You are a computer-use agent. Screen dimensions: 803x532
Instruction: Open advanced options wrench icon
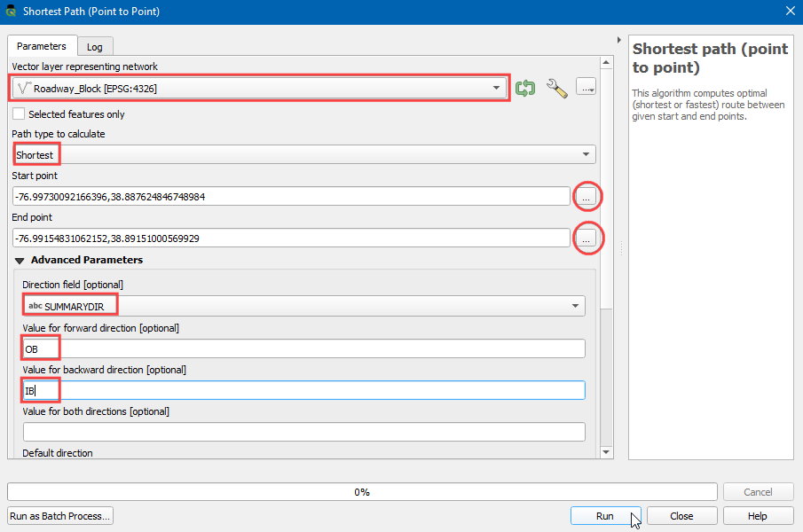point(556,88)
